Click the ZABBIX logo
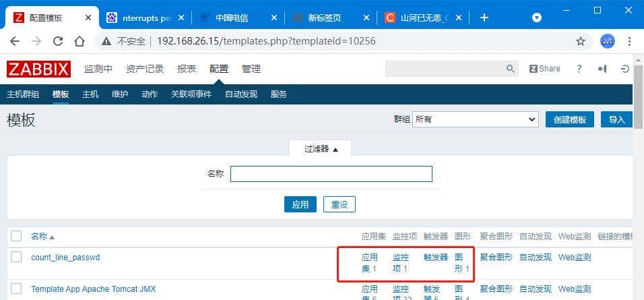This screenshot has height=300, width=644. (38, 69)
